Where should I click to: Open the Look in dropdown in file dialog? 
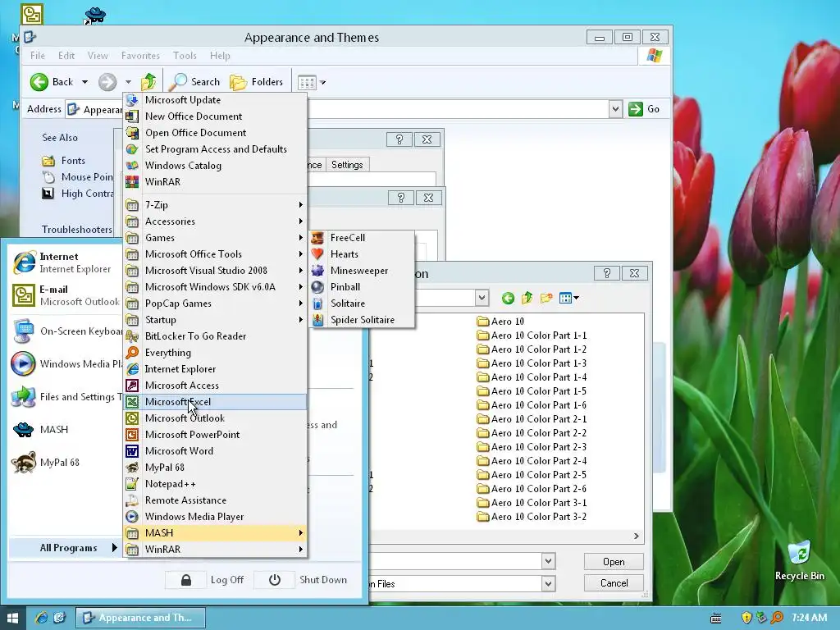(482, 297)
